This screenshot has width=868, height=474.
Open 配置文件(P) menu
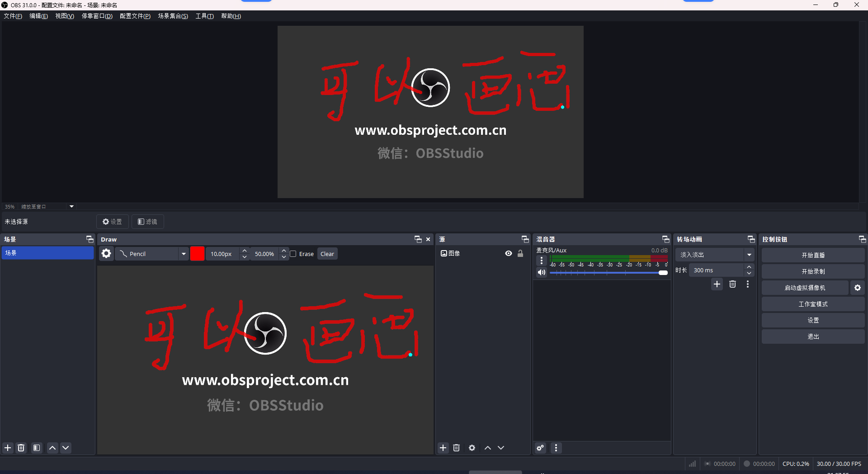[135, 16]
